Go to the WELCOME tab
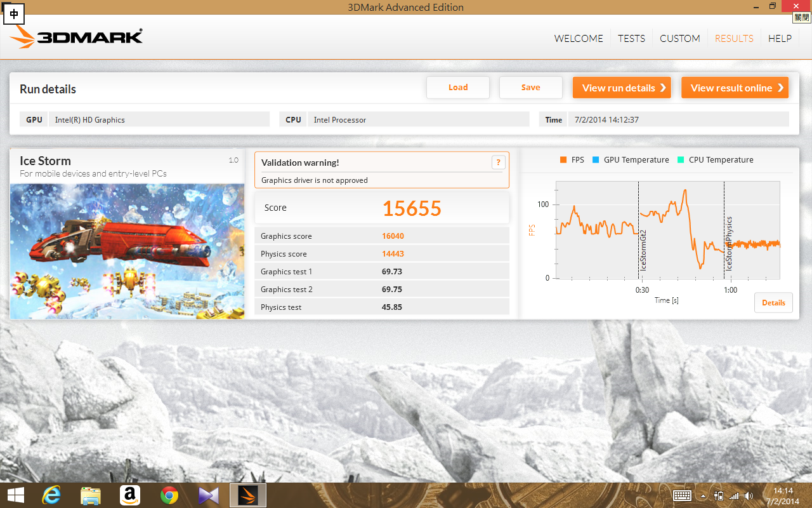Viewport: 812px width, 508px height. [x=579, y=38]
